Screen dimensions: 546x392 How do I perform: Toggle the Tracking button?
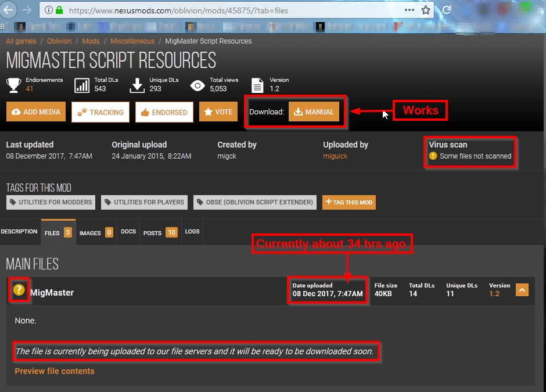pos(100,112)
